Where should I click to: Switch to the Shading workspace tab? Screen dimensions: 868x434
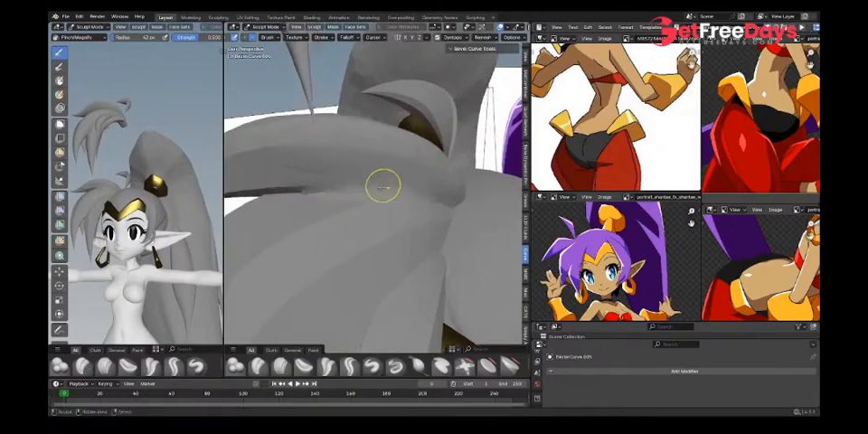tap(312, 18)
